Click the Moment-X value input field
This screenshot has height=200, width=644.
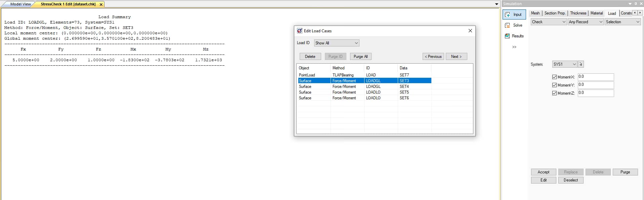pyautogui.click(x=595, y=77)
